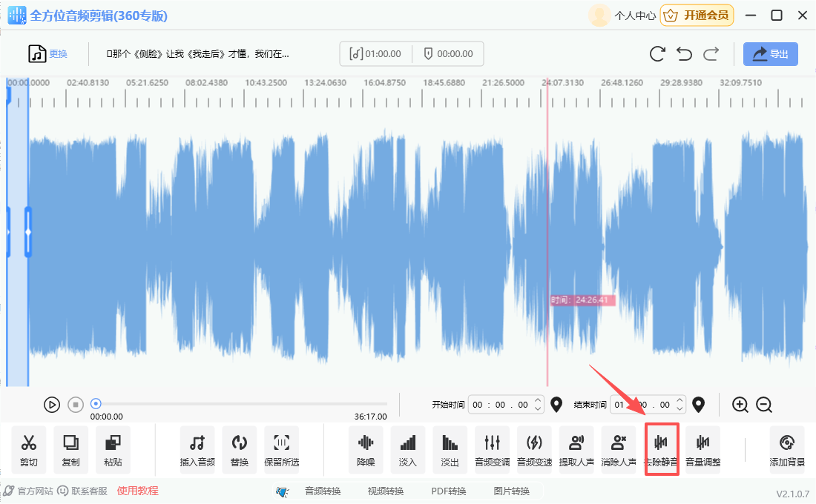
Task: Set start time marker pin
Action: [557, 405]
